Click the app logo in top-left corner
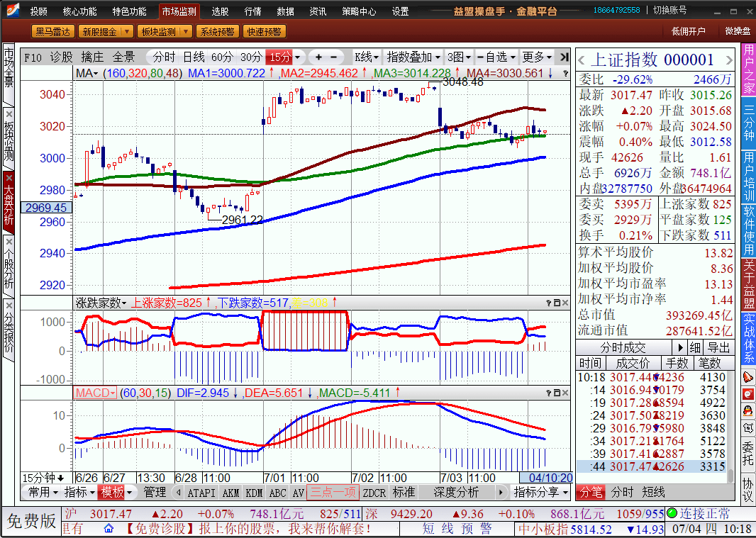 point(13,10)
